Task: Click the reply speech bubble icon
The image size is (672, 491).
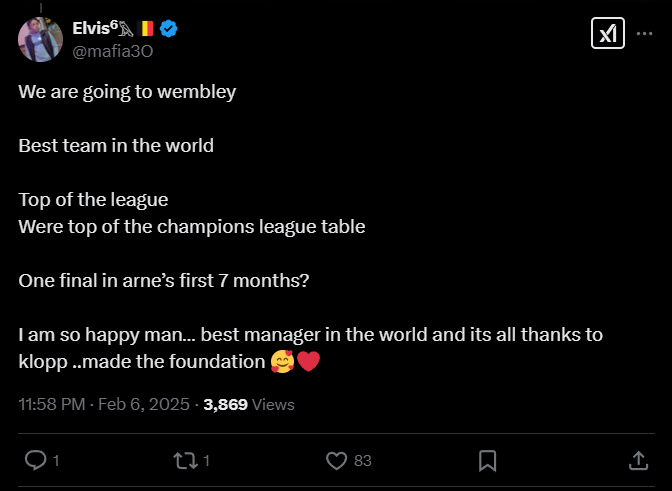Action: [x=35, y=460]
